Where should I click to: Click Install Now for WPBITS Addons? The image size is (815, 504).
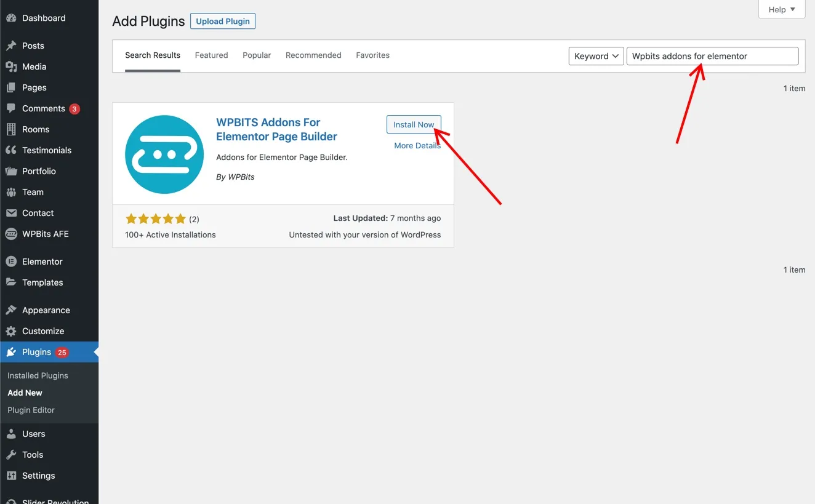click(x=414, y=124)
